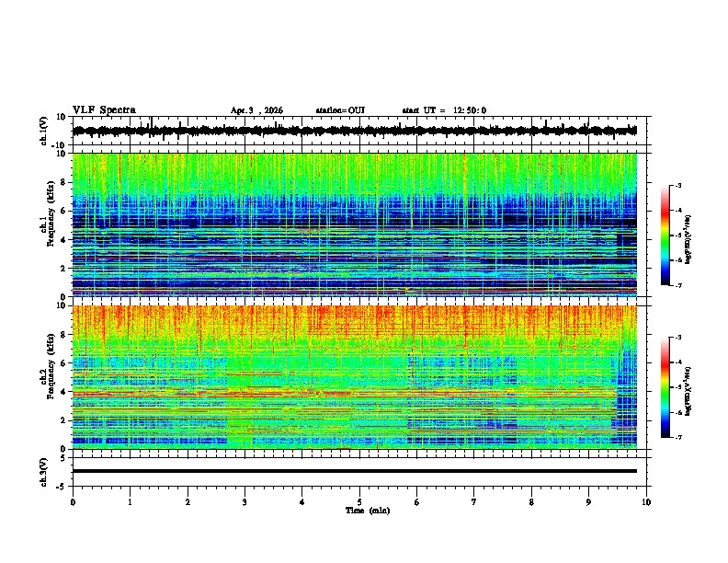Click the ch.1 voltage waveform trace

coord(354,131)
